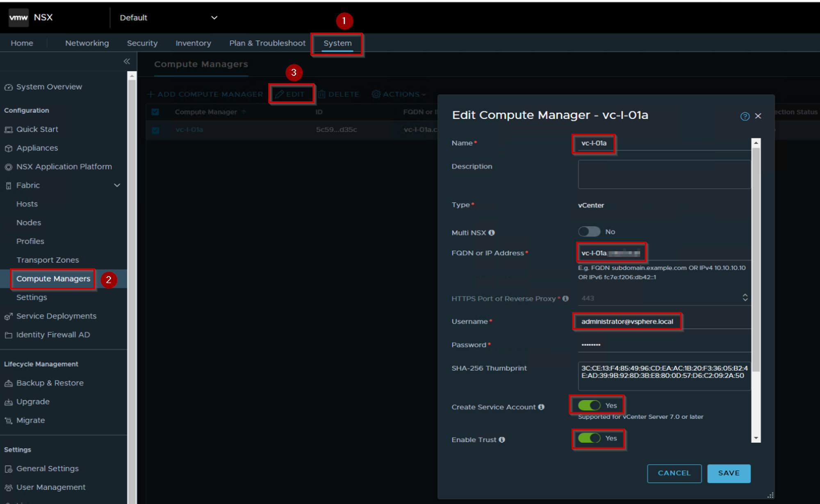Toggle the Multi NSX switch

coord(589,232)
